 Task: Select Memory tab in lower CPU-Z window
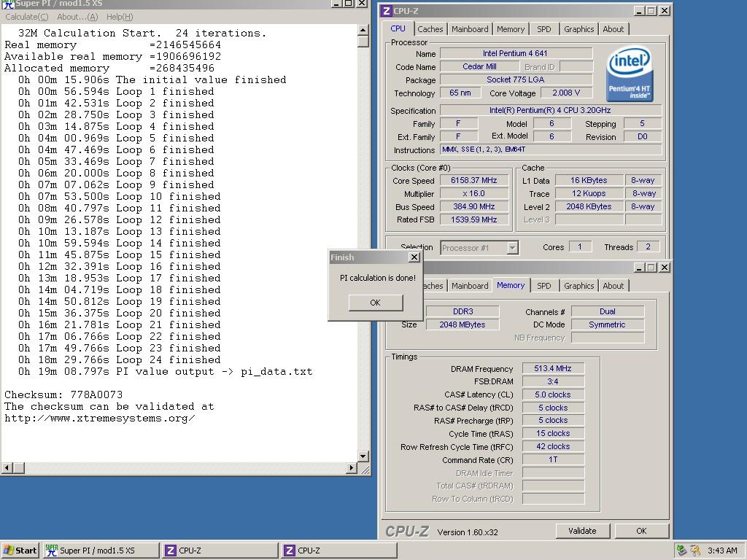point(510,285)
